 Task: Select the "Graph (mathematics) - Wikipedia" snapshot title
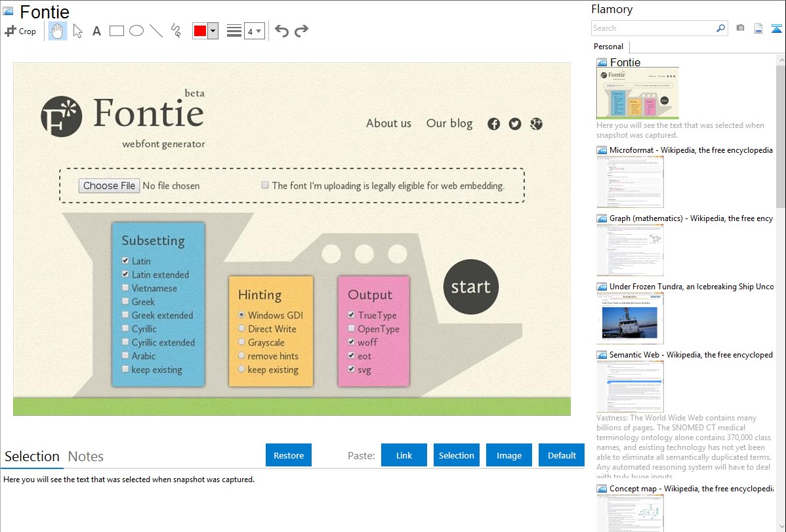click(x=691, y=218)
